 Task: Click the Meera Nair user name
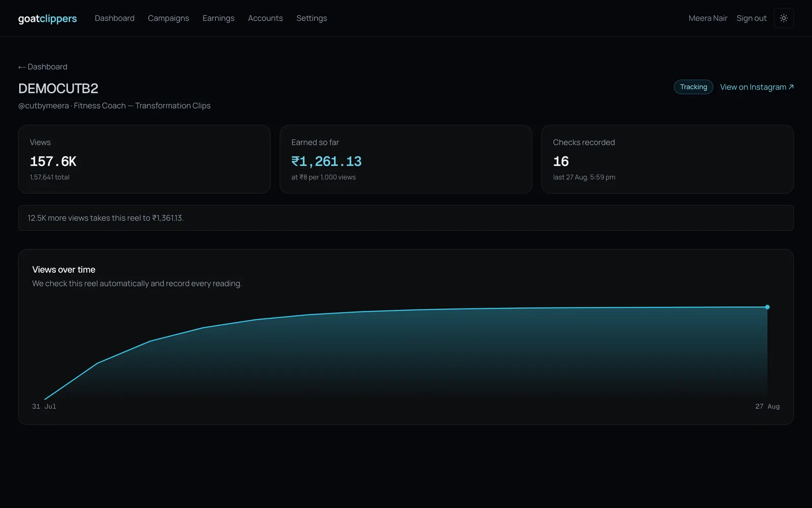pyautogui.click(x=708, y=18)
